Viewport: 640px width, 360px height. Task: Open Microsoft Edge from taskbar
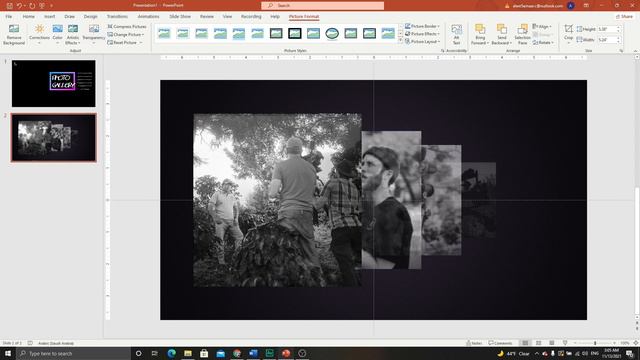tap(171, 353)
